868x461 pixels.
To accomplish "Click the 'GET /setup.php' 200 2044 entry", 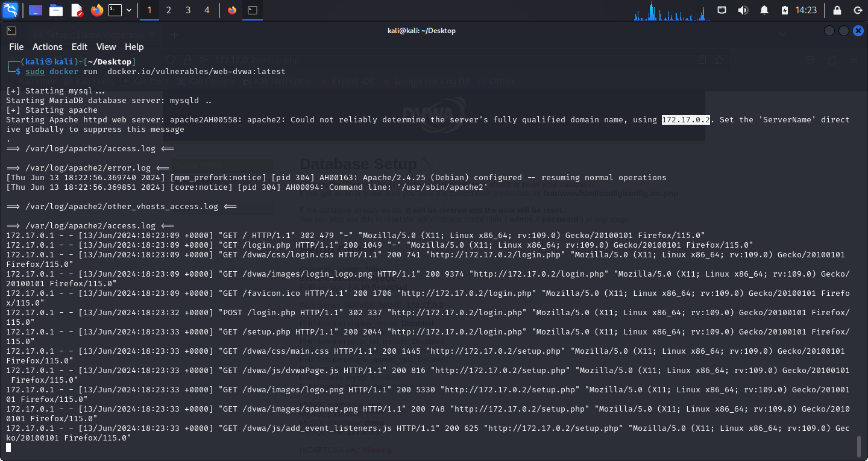I will tap(428, 336).
